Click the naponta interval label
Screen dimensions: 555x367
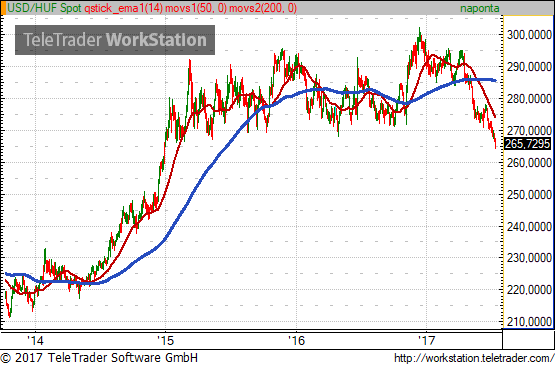tap(480, 8)
